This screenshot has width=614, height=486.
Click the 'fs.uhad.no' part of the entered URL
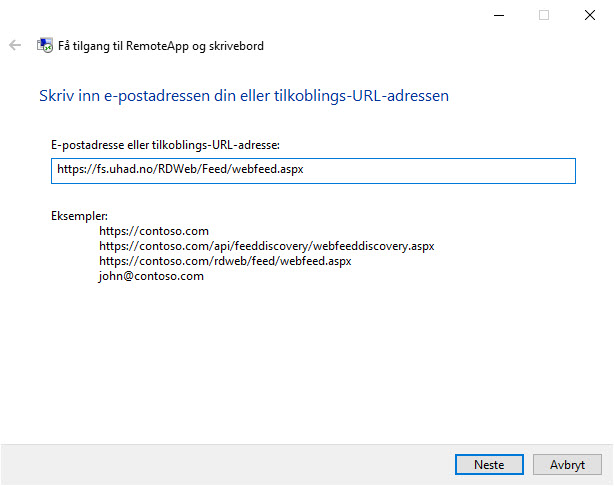click(124, 169)
